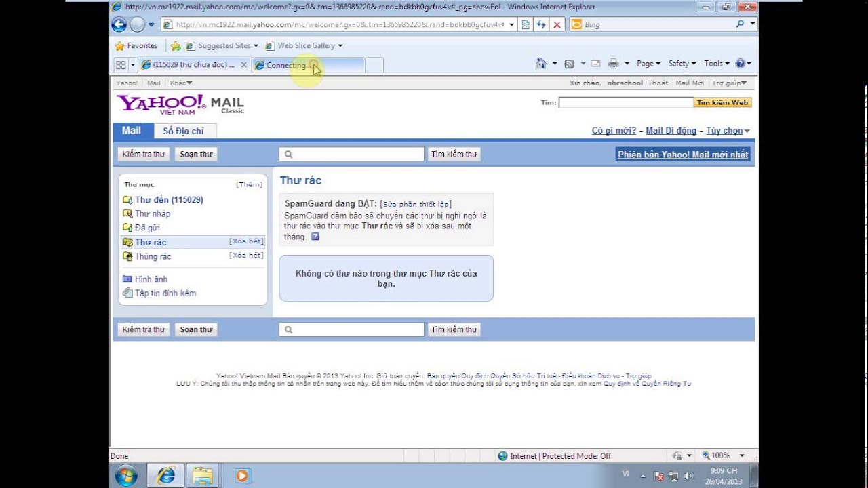Switch to the 'Connecting...' tab
The width and height of the screenshot is (868, 488).
308,65
